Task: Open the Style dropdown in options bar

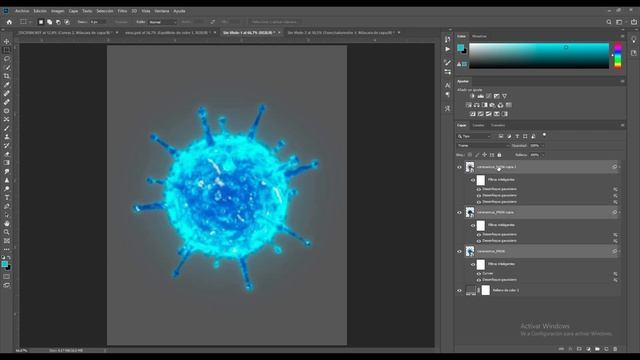Action: pyautogui.click(x=162, y=22)
